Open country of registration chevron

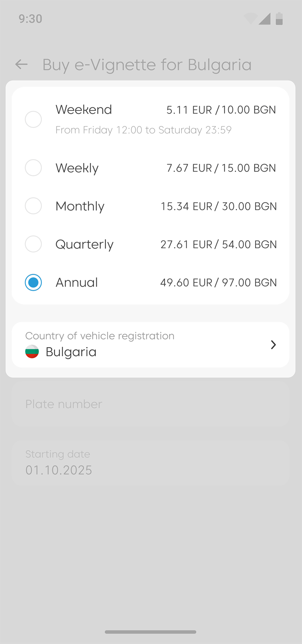[273, 344]
